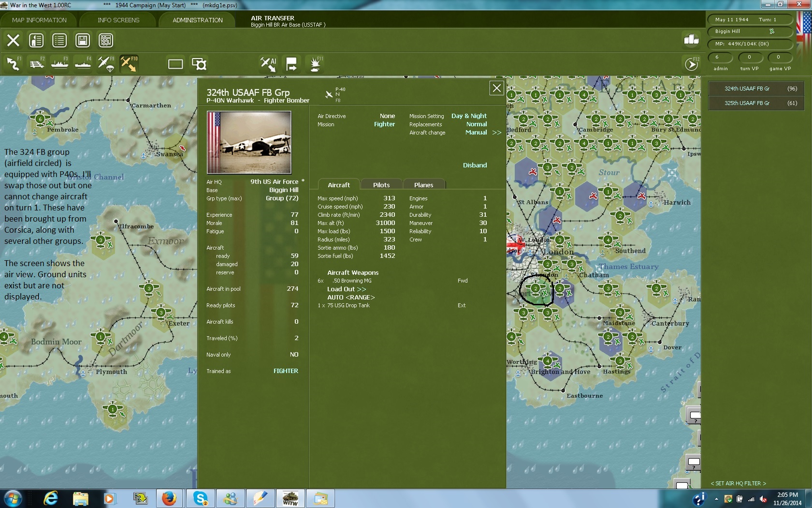
Task: Click the empty rectangle window icon
Action: [175, 64]
